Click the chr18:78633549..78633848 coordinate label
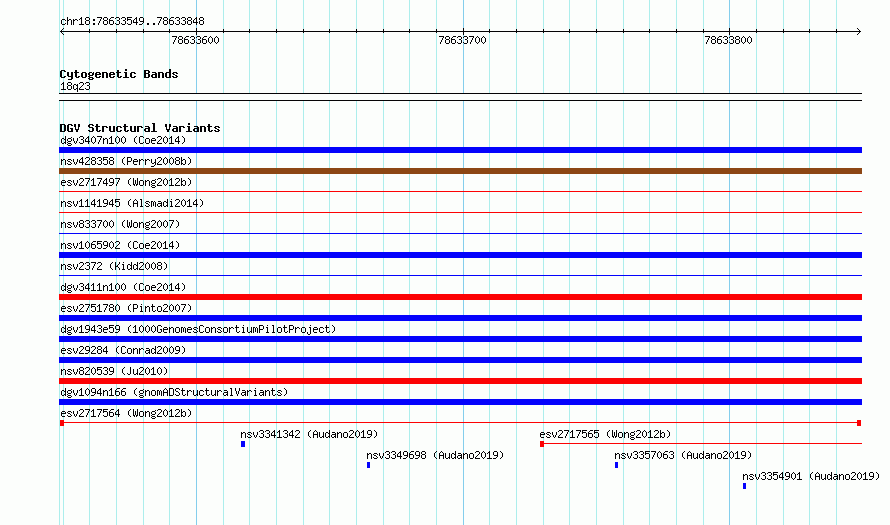This screenshot has height=525, width=890. click(x=132, y=22)
